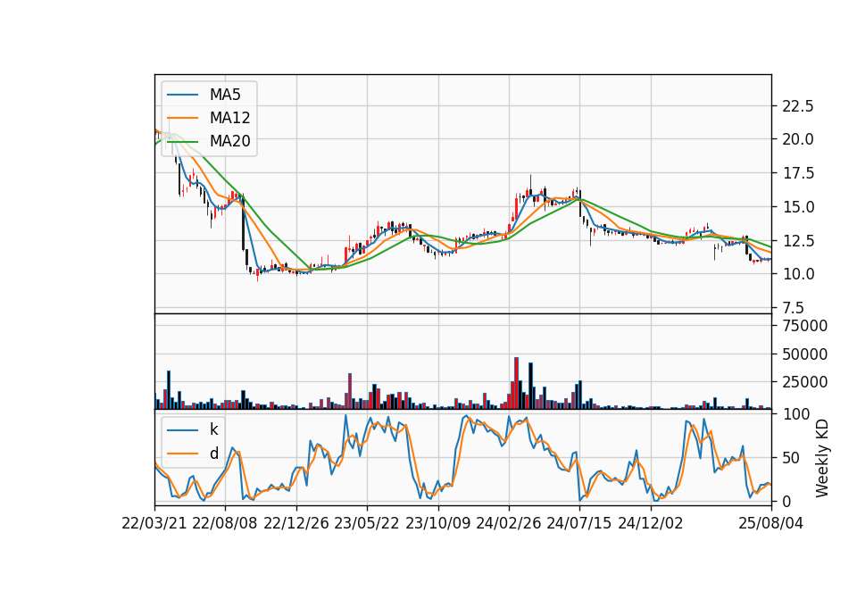Click the tallest red volume bar
This screenshot has width=857, height=616.
(x=516, y=383)
